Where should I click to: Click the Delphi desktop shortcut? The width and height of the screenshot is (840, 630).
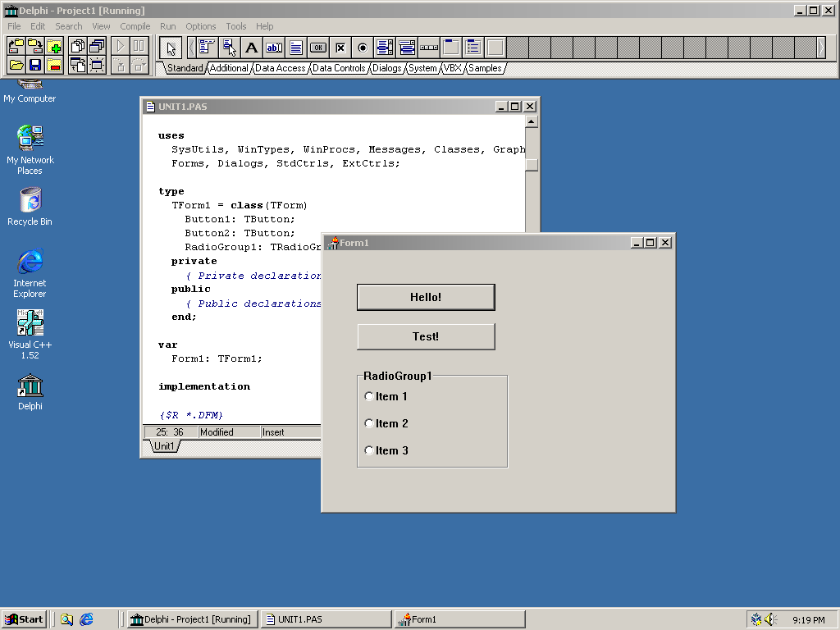pos(30,392)
